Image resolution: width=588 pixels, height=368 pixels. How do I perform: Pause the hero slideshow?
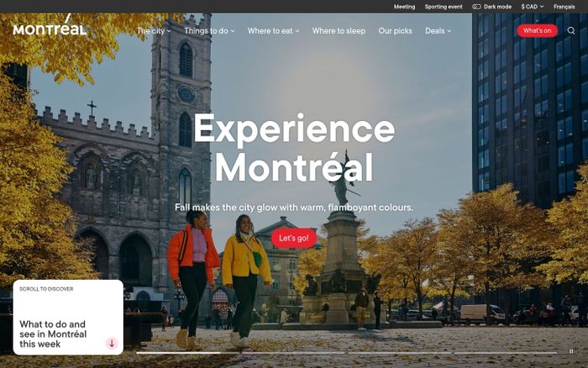coord(570,351)
